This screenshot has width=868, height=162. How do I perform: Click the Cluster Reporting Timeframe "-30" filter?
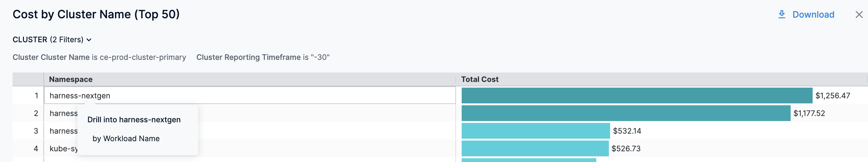click(x=263, y=57)
